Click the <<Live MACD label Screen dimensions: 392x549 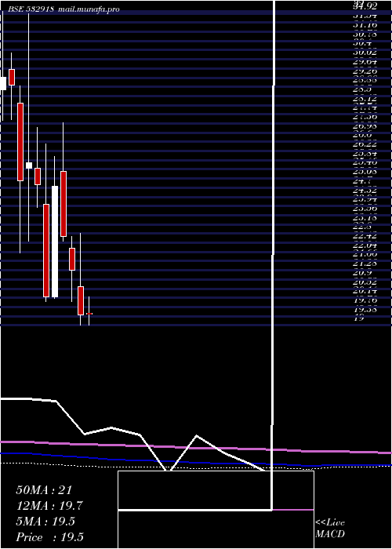(x=330, y=529)
